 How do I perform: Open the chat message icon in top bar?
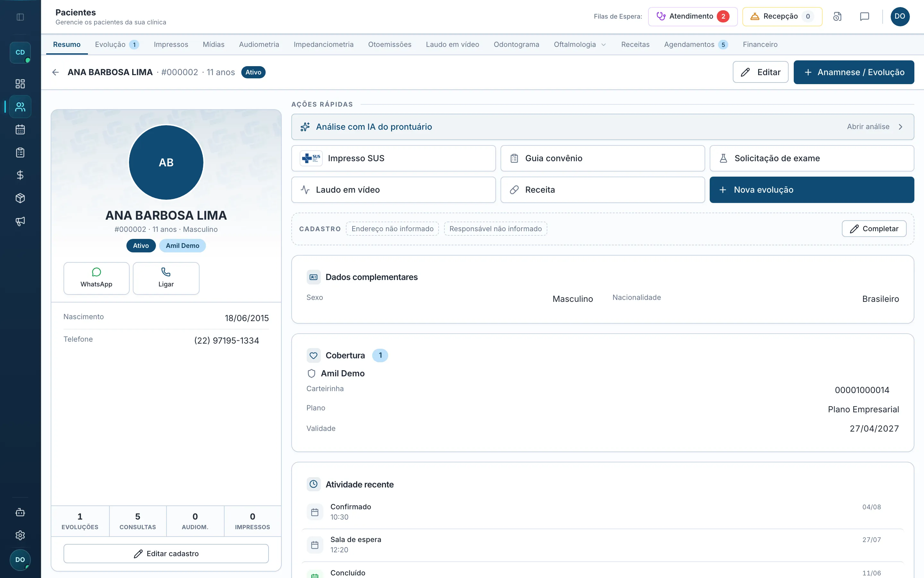[x=864, y=16]
